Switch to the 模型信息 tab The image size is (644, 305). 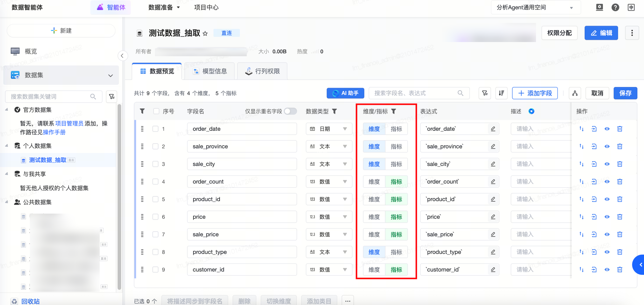pos(210,71)
